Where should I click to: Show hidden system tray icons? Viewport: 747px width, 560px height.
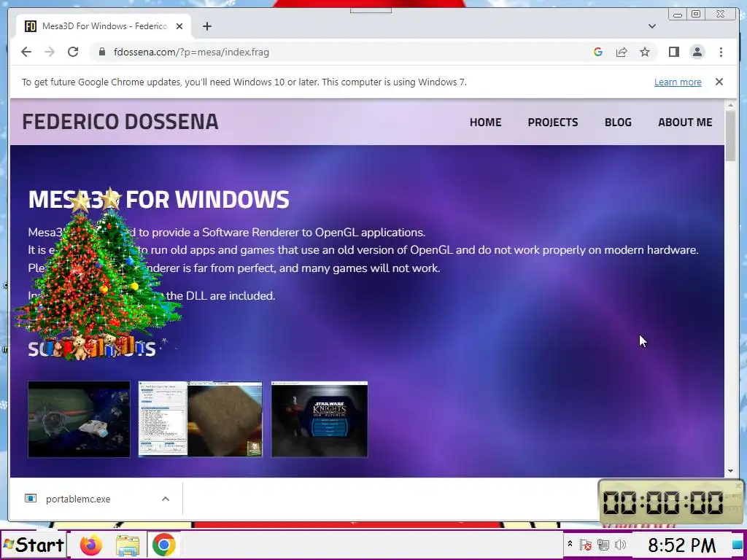(x=570, y=544)
